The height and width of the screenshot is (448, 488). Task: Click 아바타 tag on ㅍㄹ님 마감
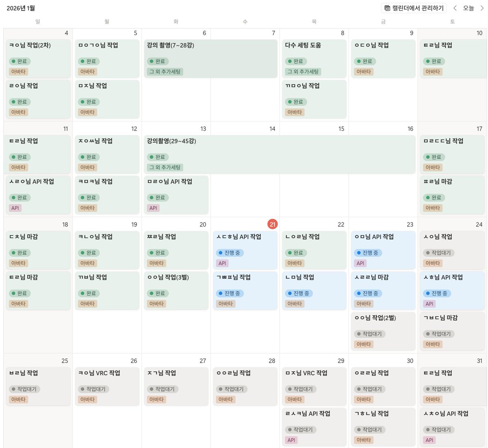point(433,208)
